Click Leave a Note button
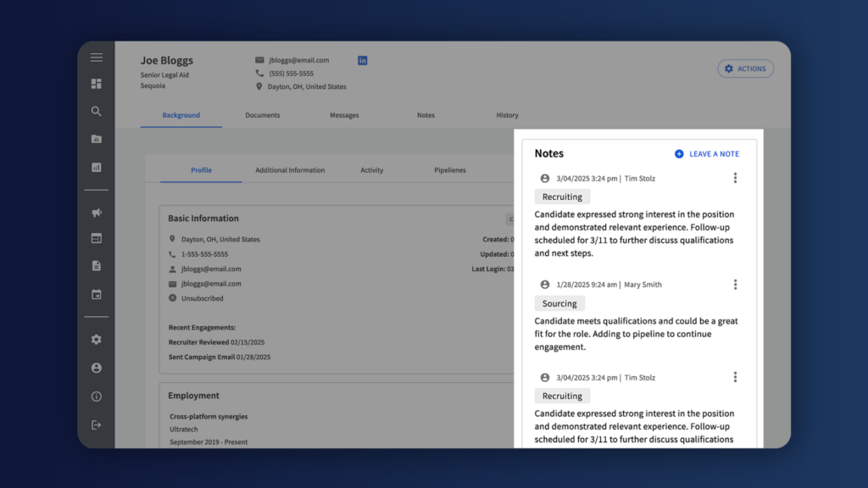Screen dimensions: 868x488 707,154
